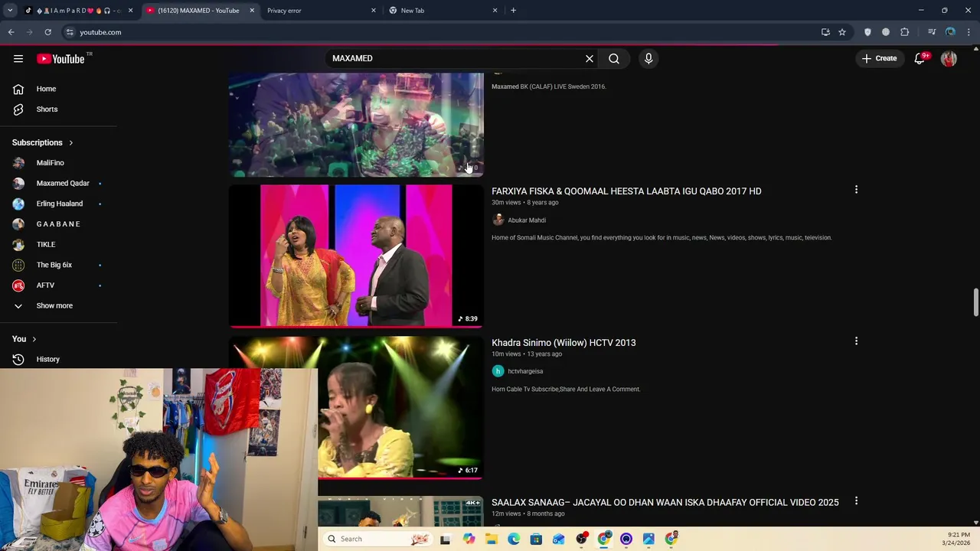980x551 pixels.
Task: Expand the You section chevron
Action: (x=34, y=339)
